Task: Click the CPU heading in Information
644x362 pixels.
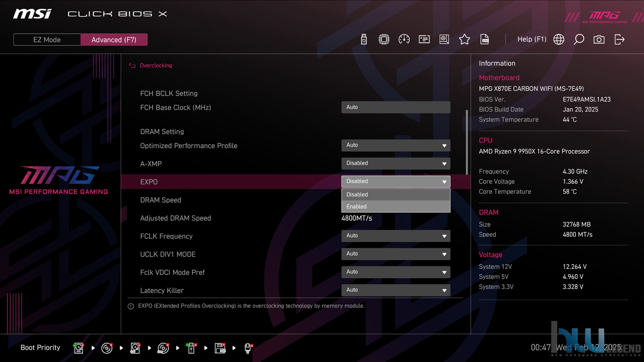Action: (486, 141)
